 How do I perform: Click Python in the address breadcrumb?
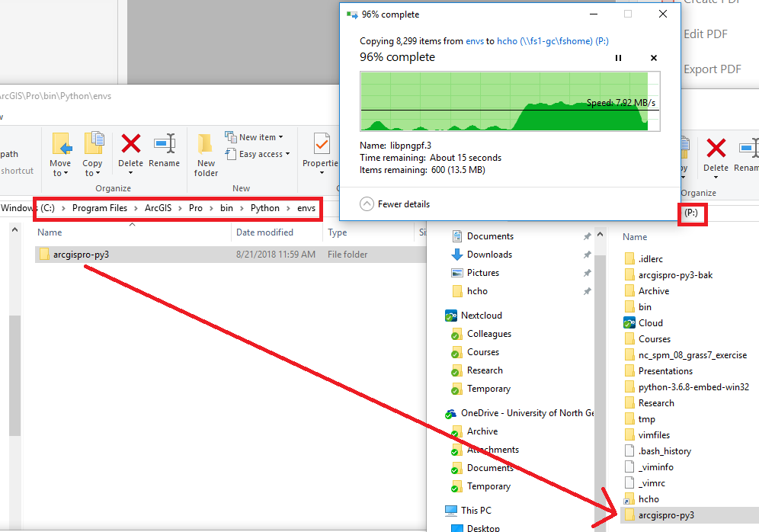tap(265, 208)
